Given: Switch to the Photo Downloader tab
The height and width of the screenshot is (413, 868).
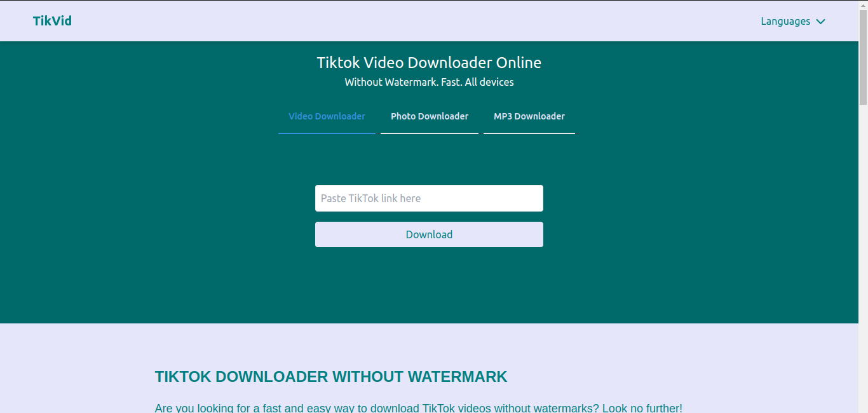Looking at the screenshot, I should point(430,116).
